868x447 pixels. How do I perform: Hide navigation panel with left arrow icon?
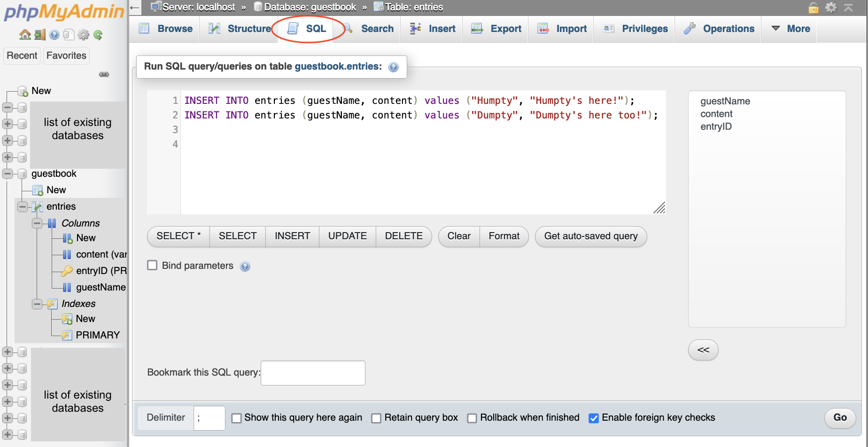point(135,8)
